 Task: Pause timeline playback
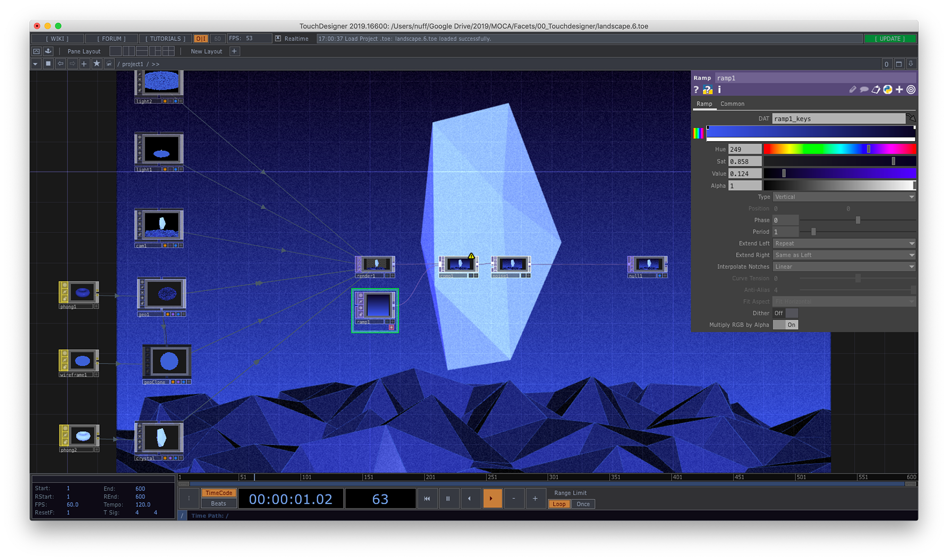point(448,499)
